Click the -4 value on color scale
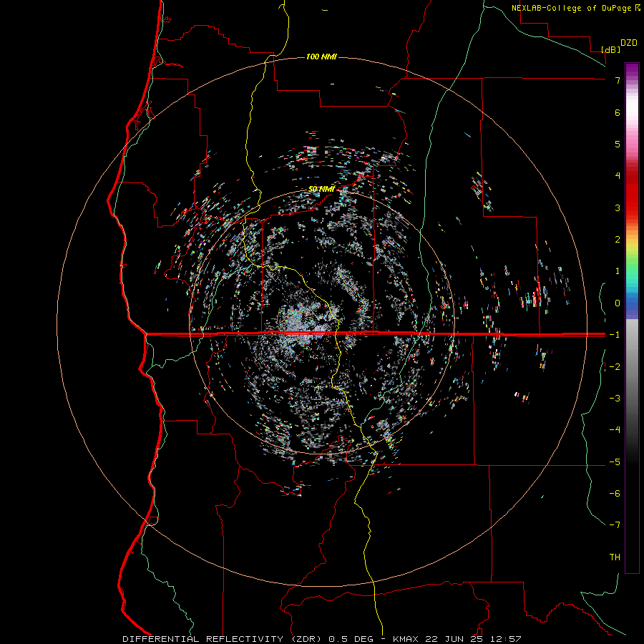Screen dimensions: 644x644 (615, 430)
